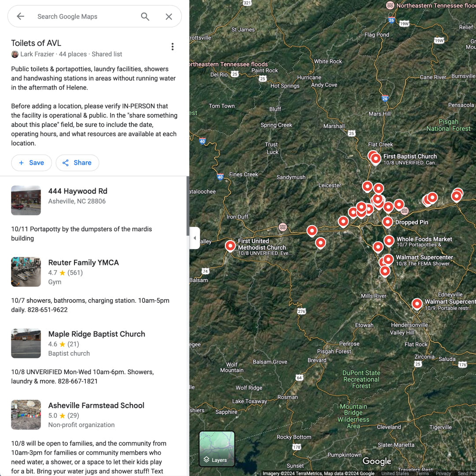Select Asheville Farmstead School entry

[x=96, y=405]
